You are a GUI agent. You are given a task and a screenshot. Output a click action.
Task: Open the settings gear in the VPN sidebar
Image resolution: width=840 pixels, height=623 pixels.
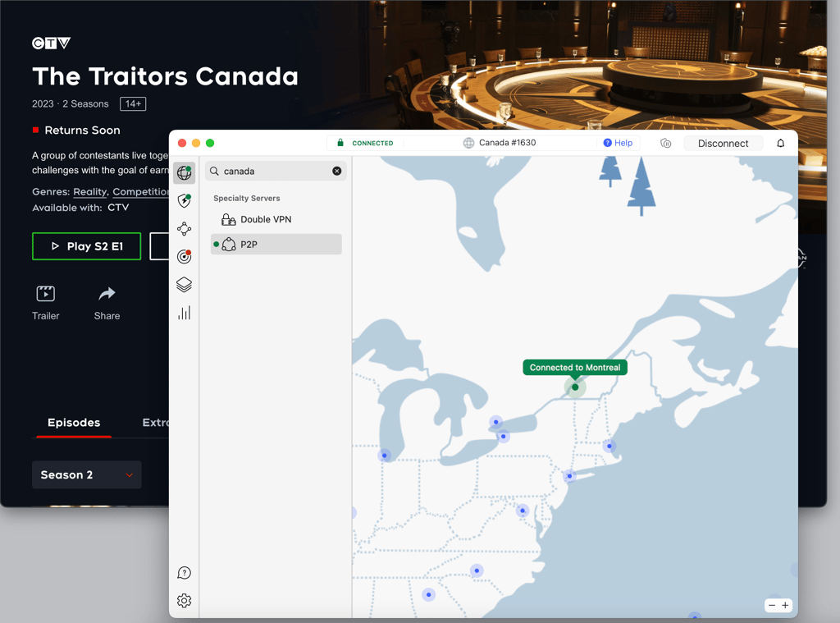185,601
